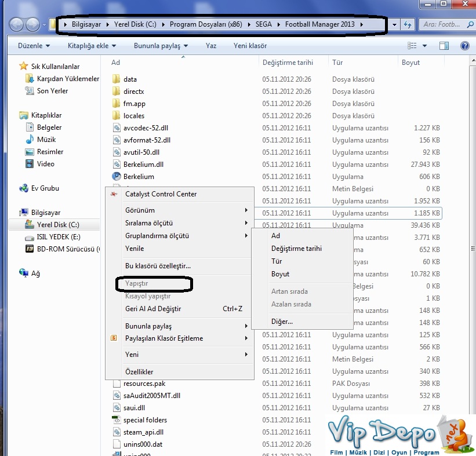Expand the view options dropdown arrow
The width and height of the screenshot is (476, 456).
click(x=425, y=46)
